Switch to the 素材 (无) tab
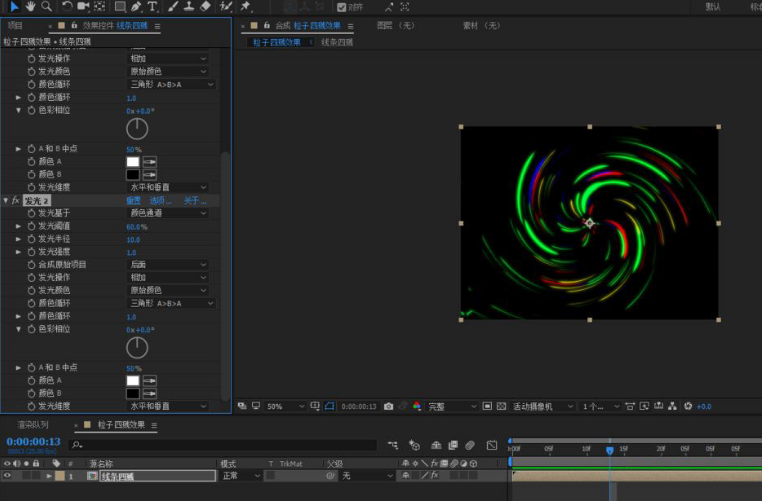 coord(481,25)
